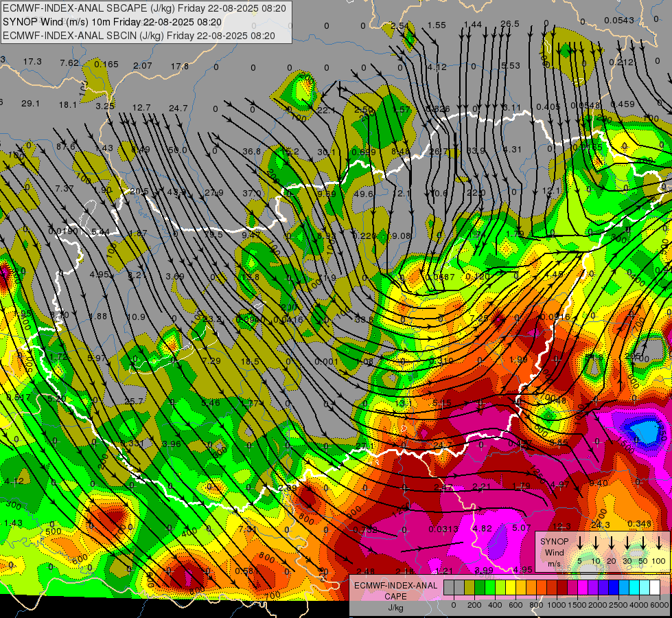Click the J/kg unit label in legend
Screen dimensions: 672x618
coord(395,608)
